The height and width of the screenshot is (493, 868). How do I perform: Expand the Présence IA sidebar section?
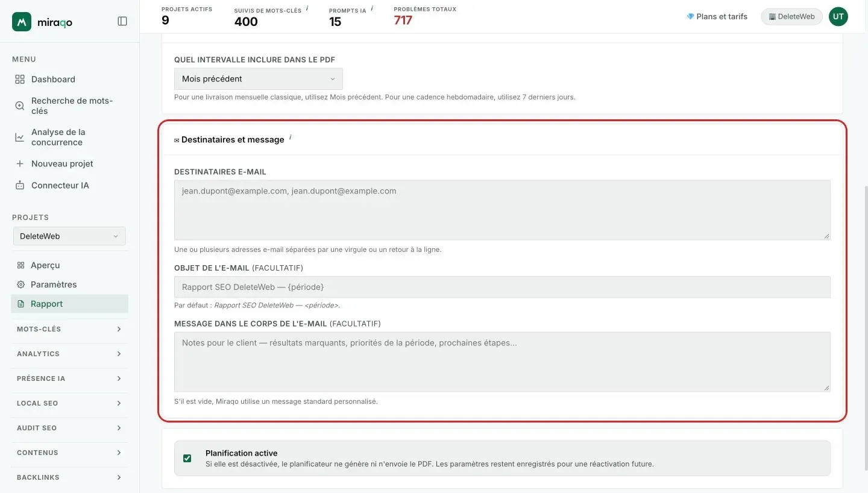[69, 378]
